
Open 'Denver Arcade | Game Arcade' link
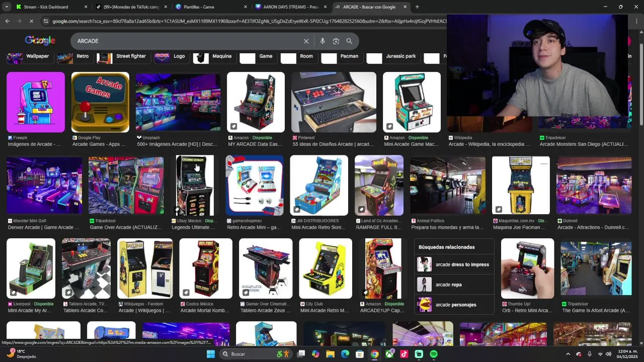pos(44,227)
